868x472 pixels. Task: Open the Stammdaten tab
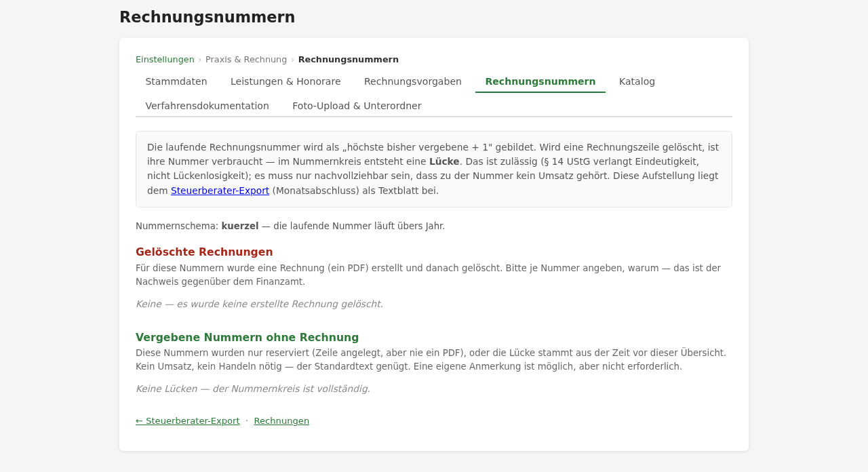(176, 81)
